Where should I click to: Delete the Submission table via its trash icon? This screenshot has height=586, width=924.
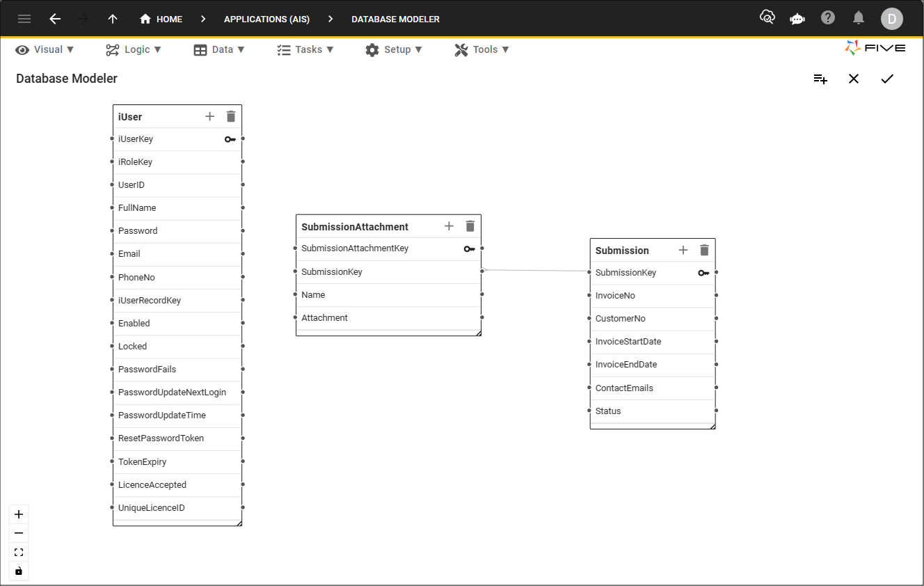tap(704, 250)
